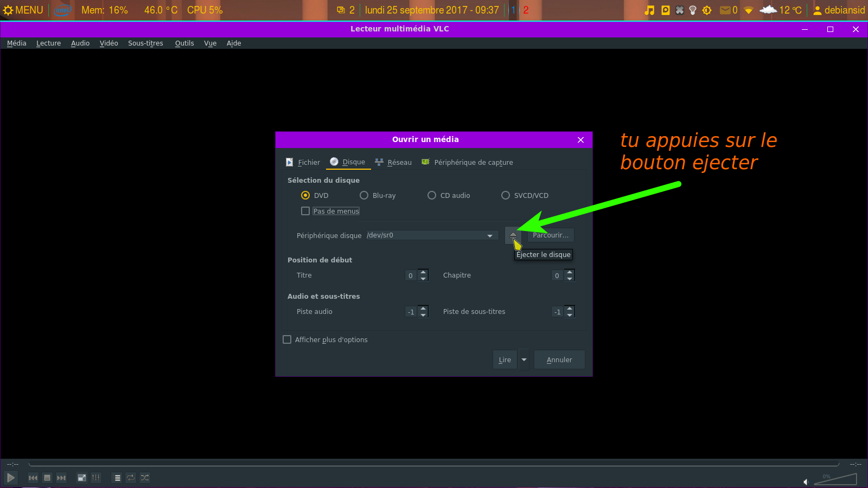Click the Lire button
The height and width of the screenshot is (488, 868).
(505, 359)
